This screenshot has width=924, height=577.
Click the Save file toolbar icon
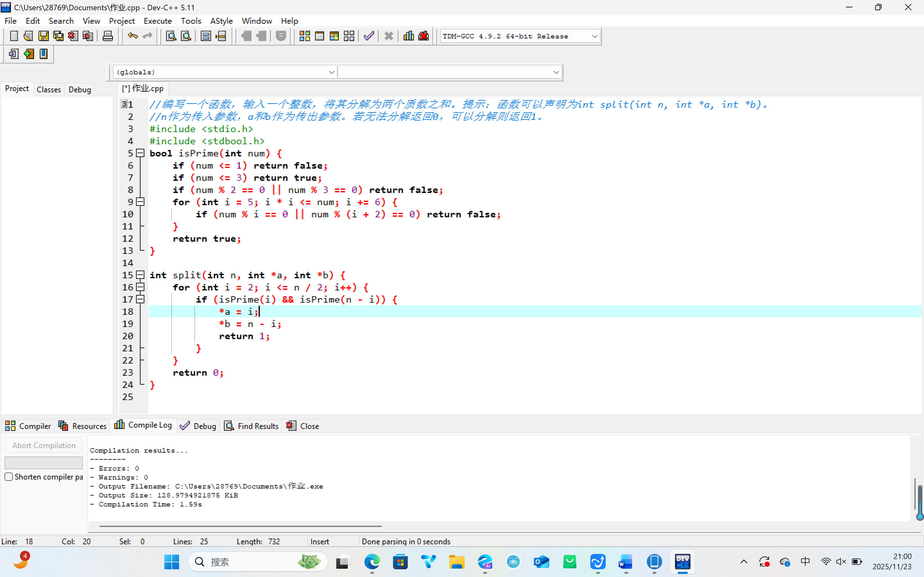(43, 36)
